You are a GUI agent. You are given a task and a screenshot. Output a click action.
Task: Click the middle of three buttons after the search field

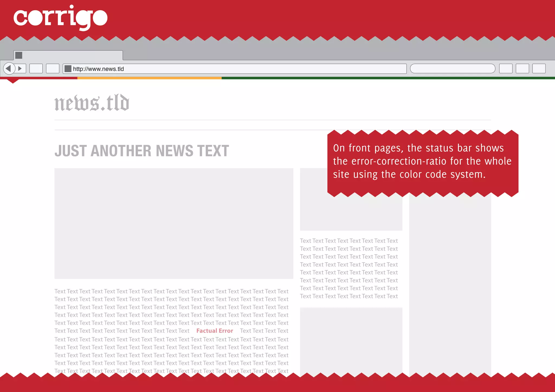522,68
